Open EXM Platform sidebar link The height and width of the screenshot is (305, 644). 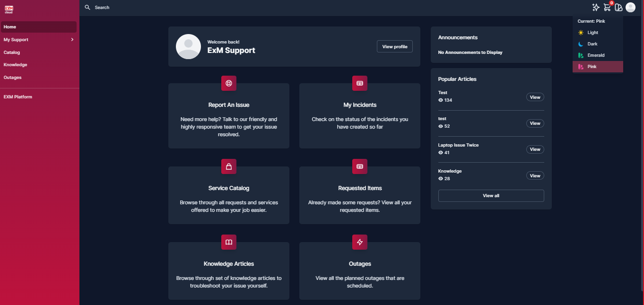(18, 97)
